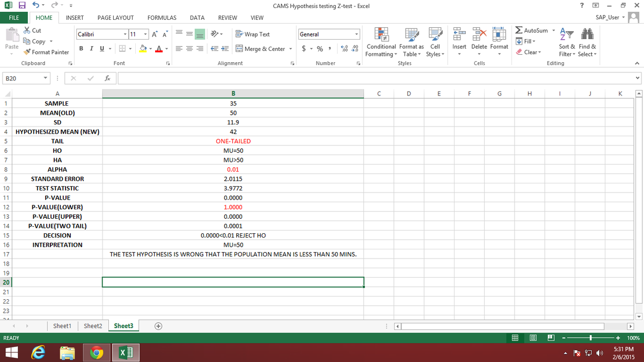Screen dimensions: 644x362
Task: Open the FORMULAS ribbon tab
Action: 162,18
